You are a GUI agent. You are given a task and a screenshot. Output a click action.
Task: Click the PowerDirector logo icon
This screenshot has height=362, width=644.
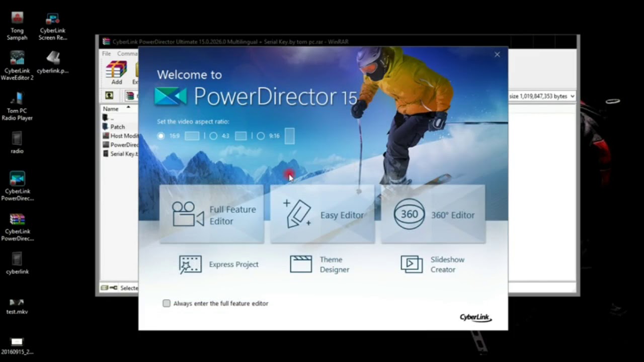pos(171,96)
